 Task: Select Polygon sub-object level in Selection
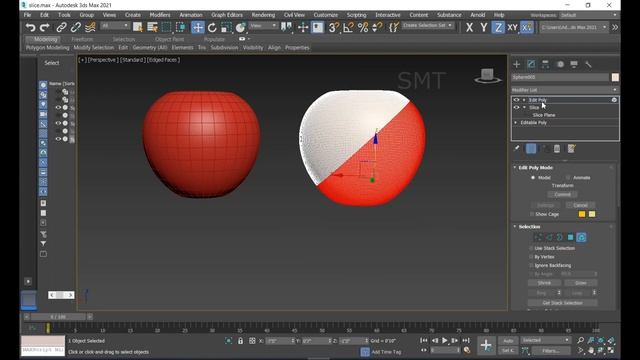(x=570, y=237)
